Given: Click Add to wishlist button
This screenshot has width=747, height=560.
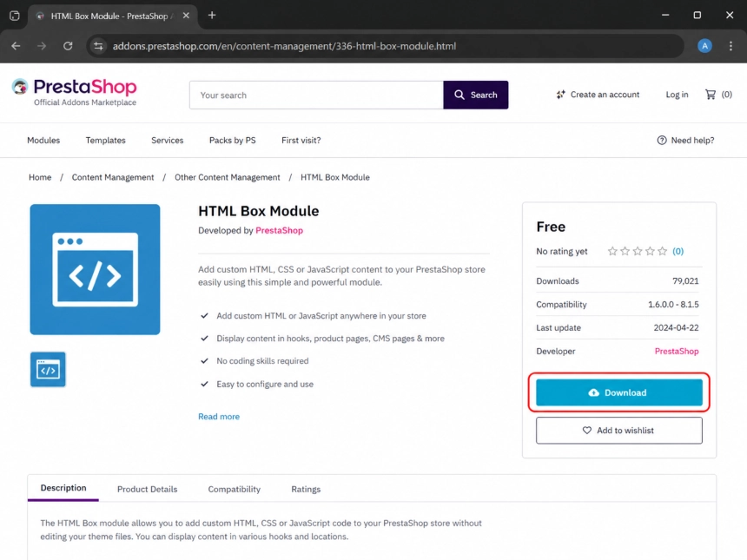Looking at the screenshot, I should (618, 431).
